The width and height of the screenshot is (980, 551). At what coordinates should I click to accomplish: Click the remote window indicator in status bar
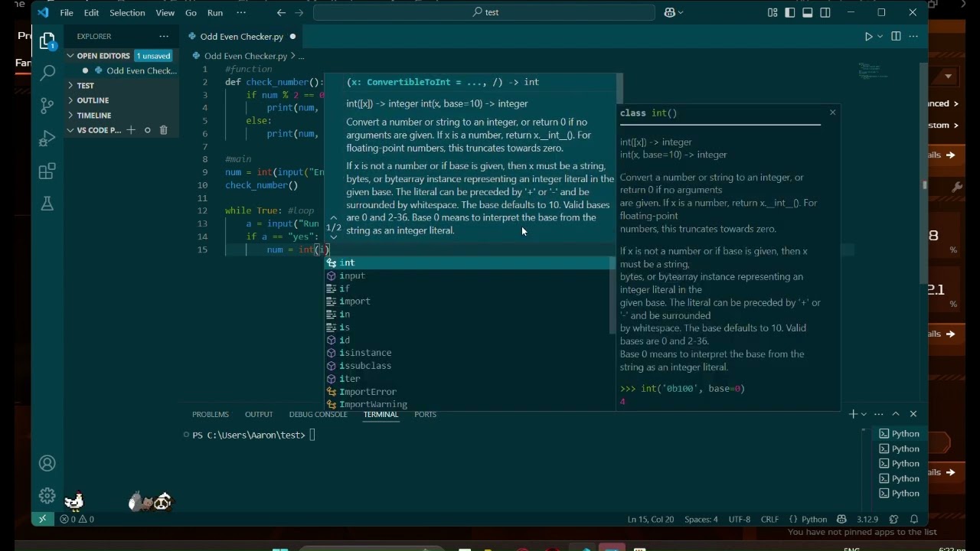pos(43,519)
